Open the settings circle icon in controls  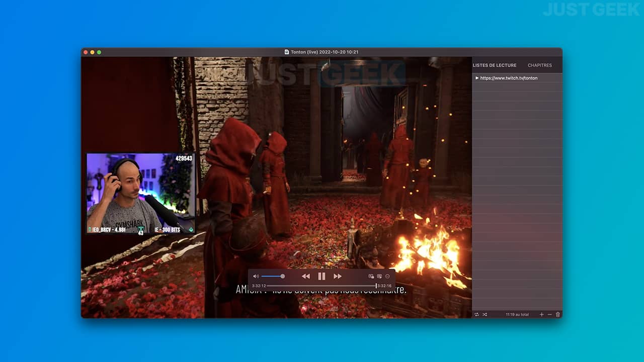(x=387, y=276)
